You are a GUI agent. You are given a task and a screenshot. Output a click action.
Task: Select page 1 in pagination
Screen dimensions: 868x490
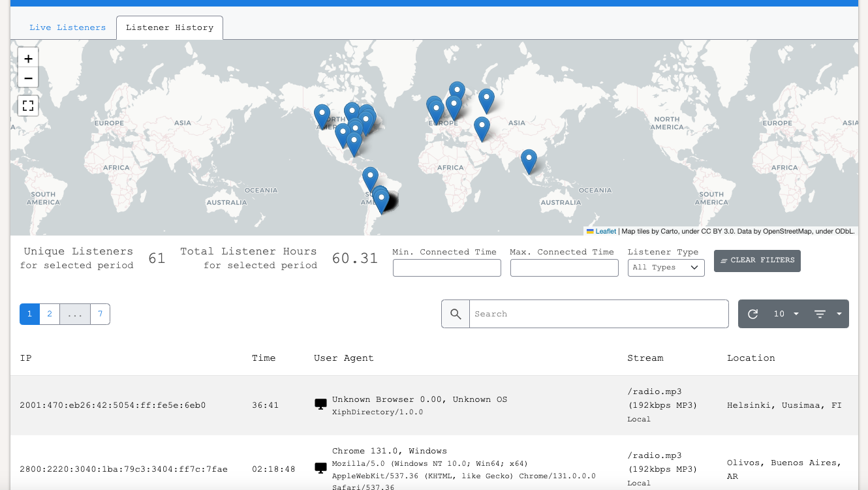[x=29, y=314]
